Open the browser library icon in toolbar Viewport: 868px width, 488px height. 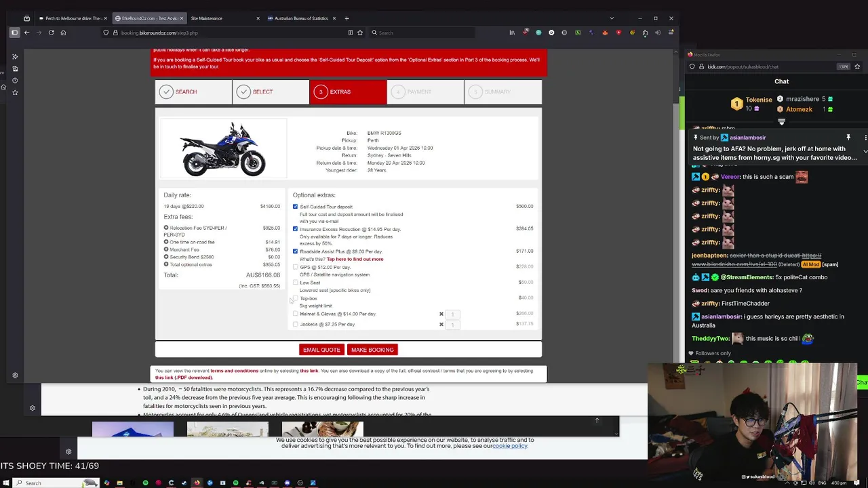tap(512, 33)
